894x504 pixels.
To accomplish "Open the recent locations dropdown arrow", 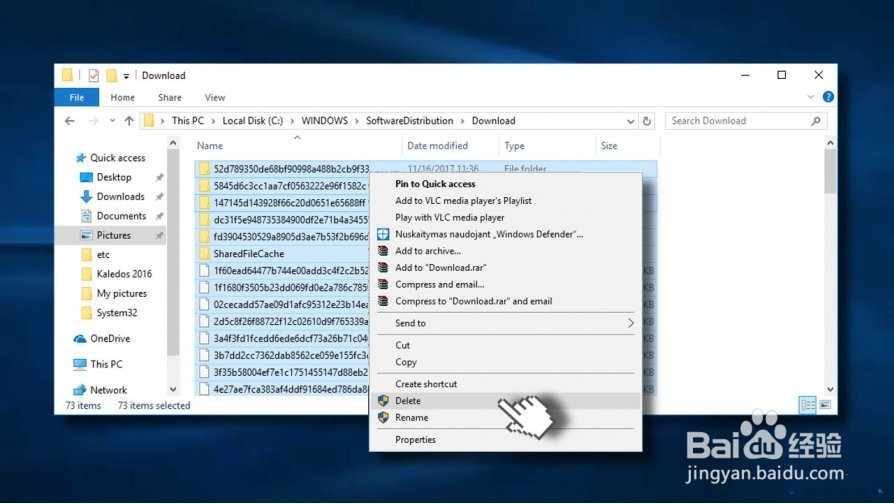I will 112,121.
